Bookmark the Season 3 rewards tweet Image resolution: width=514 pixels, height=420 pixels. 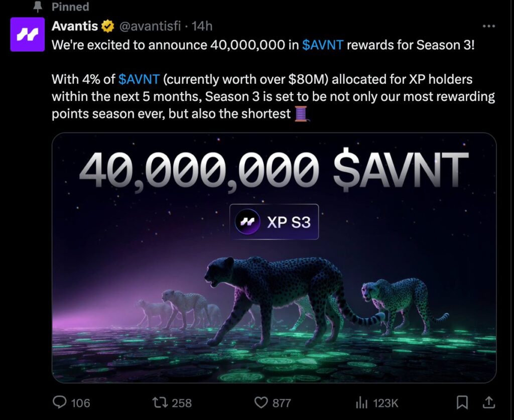[462, 402]
